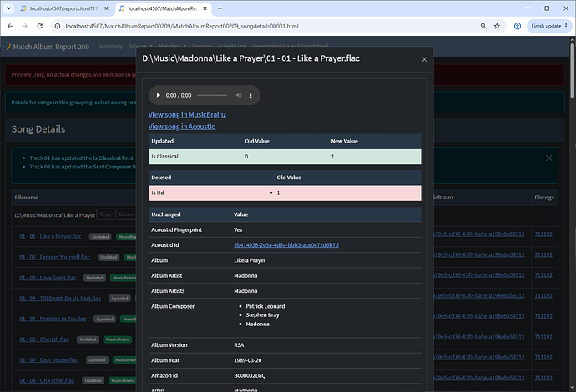Screen dimensions: 576x392
Task: Click the browser back arrow
Action: click(x=10, y=26)
